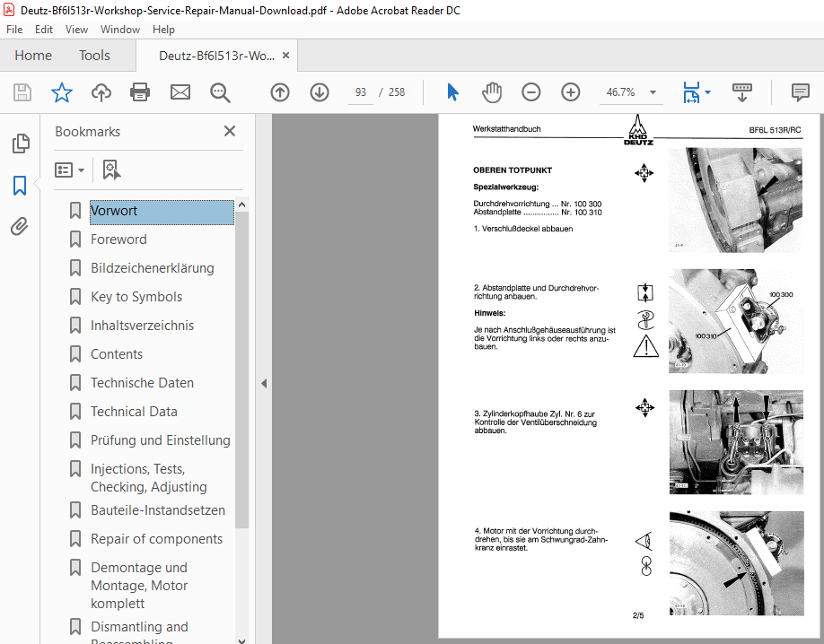Close the Deutz PDF document tab
The image size is (824, 644).
point(285,55)
